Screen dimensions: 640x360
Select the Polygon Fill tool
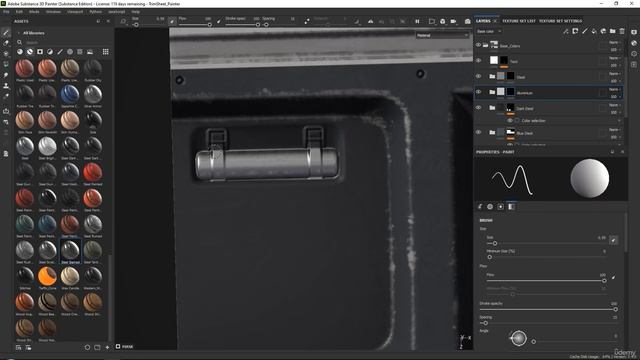point(6,64)
